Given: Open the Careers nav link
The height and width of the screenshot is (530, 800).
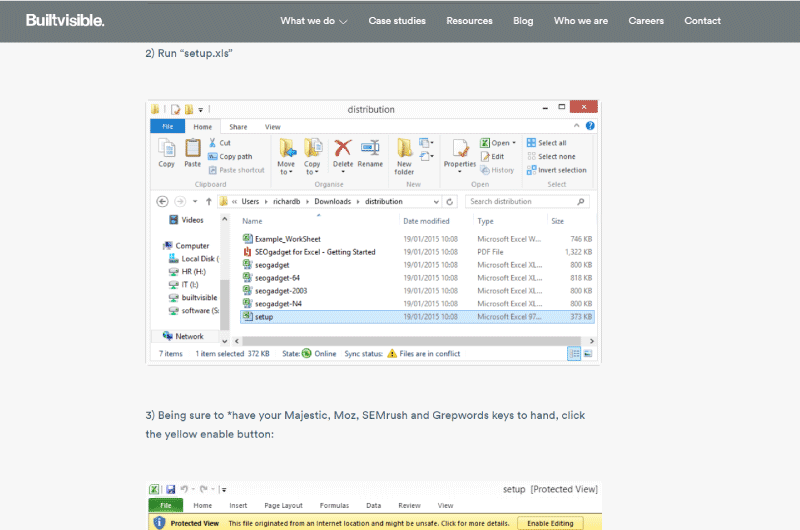Looking at the screenshot, I should click(x=646, y=21).
